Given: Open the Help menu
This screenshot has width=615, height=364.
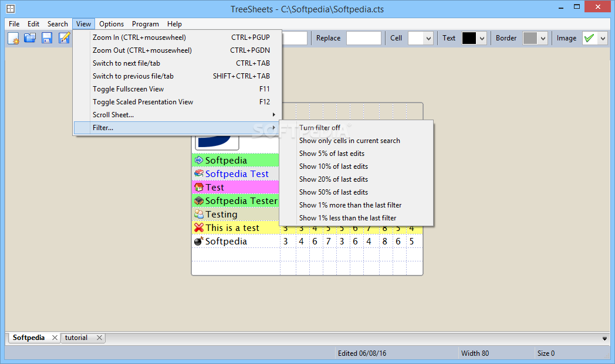Looking at the screenshot, I should (x=174, y=24).
